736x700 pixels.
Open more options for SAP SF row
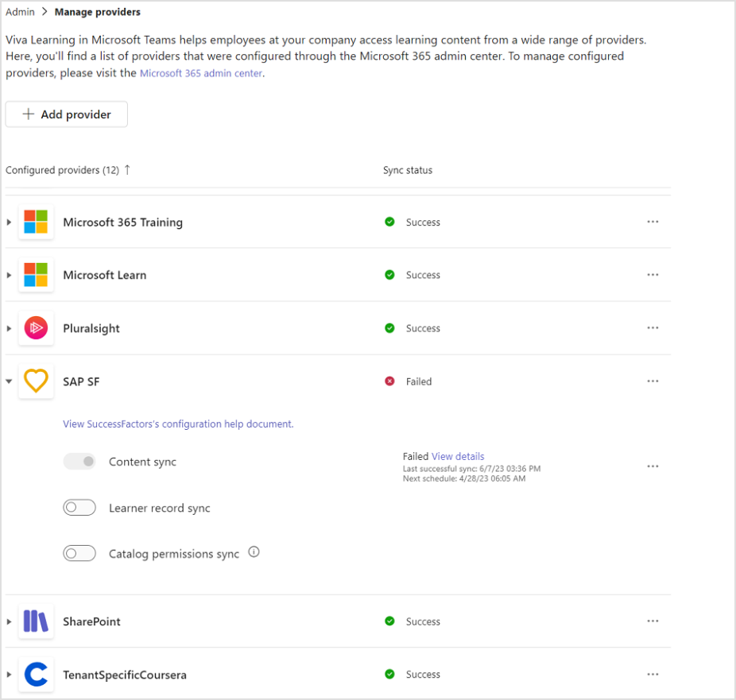pyautogui.click(x=653, y=381)
